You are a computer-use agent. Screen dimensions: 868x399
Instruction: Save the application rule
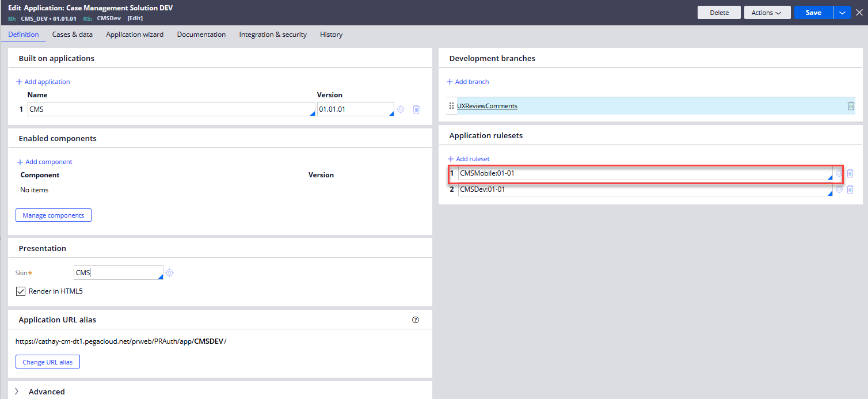[x=813, y=13]
